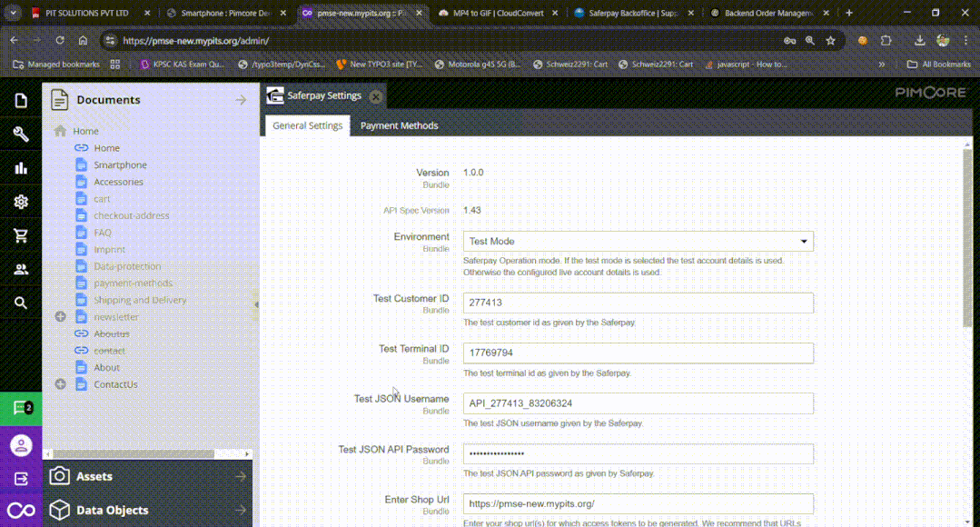
Task: Open the KPSC KAS Exam bookmark
Action: tap(182, 65)
